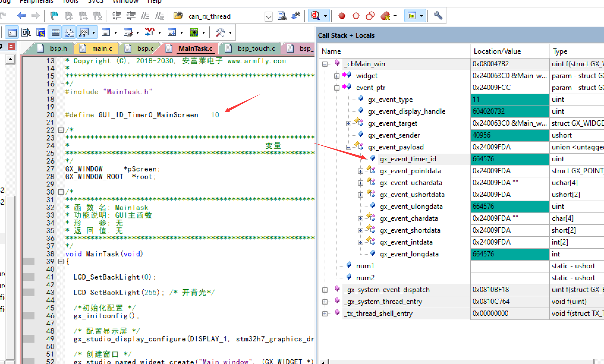Enable or disable the current breakpoint
The height and width of the screenshot is (364, 604).
[x=356, y=15]
